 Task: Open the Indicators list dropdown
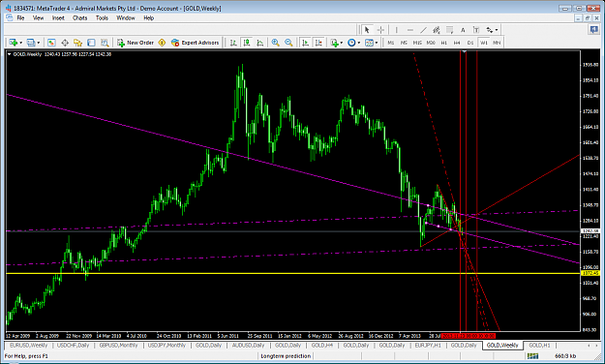point(336,43)
